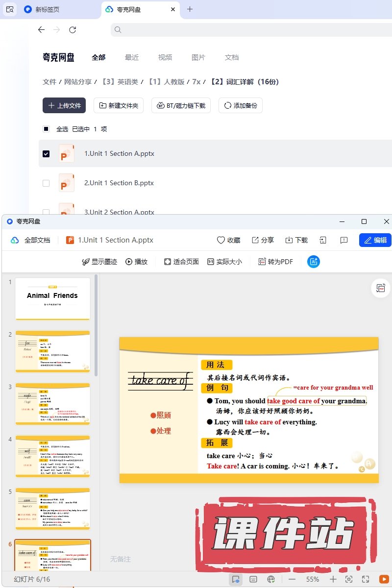
Task: Click the blue 编辑 button
Action: point(375,240)
